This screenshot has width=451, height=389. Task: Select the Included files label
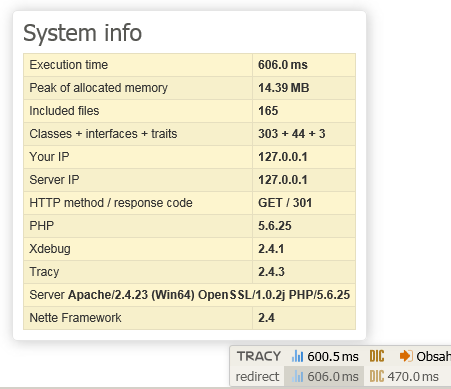point(64,111)
